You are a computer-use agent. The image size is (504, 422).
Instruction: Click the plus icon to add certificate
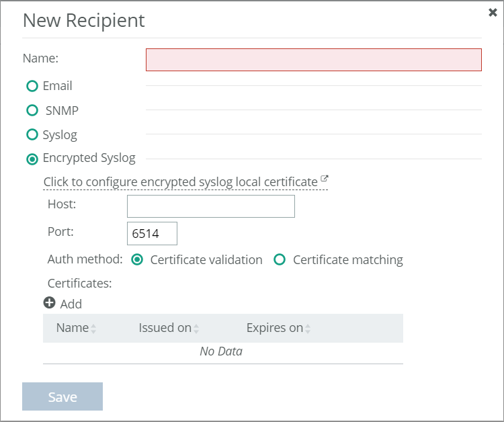click(50, 303)
